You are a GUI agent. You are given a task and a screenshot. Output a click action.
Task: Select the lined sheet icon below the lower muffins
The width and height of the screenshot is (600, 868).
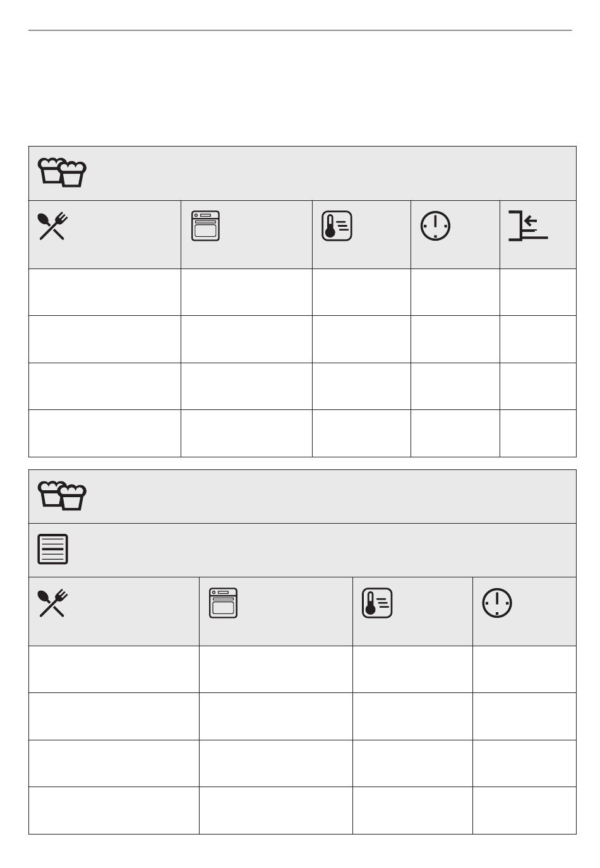53,550
